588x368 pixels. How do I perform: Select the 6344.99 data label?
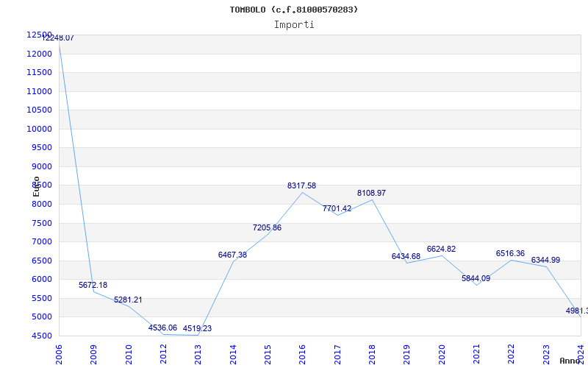545,260
